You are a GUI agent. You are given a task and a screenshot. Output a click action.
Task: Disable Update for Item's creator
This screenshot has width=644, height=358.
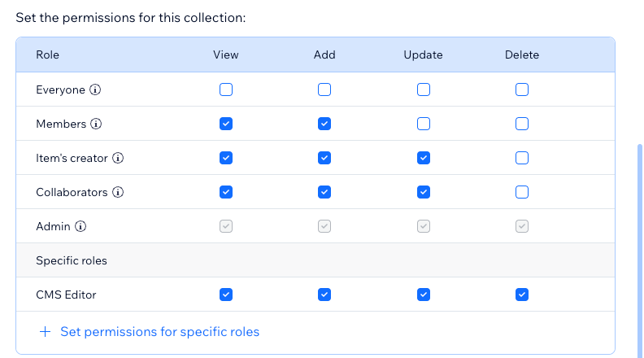424,158
